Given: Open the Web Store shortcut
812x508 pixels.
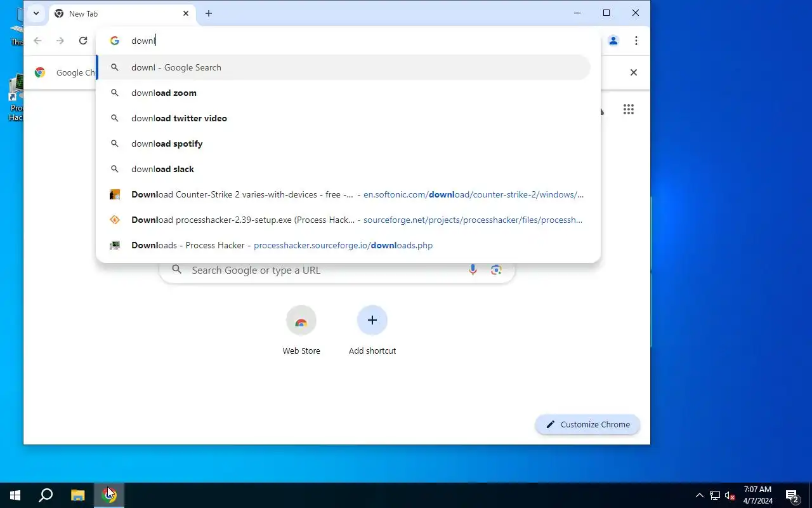Looking at the screenshot, I should click(301, 330).
